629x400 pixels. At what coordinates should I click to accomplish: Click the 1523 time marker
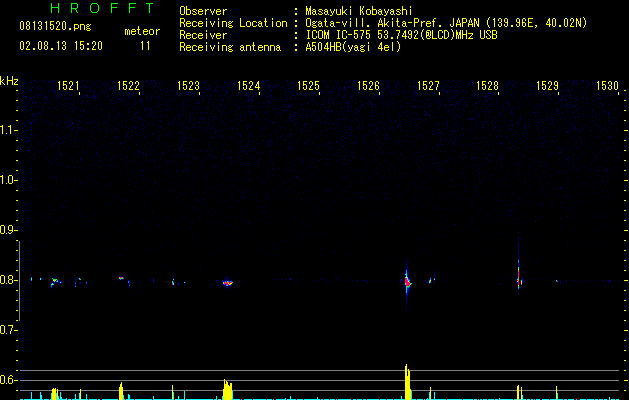pyautogui.click(x=189, y=86)
